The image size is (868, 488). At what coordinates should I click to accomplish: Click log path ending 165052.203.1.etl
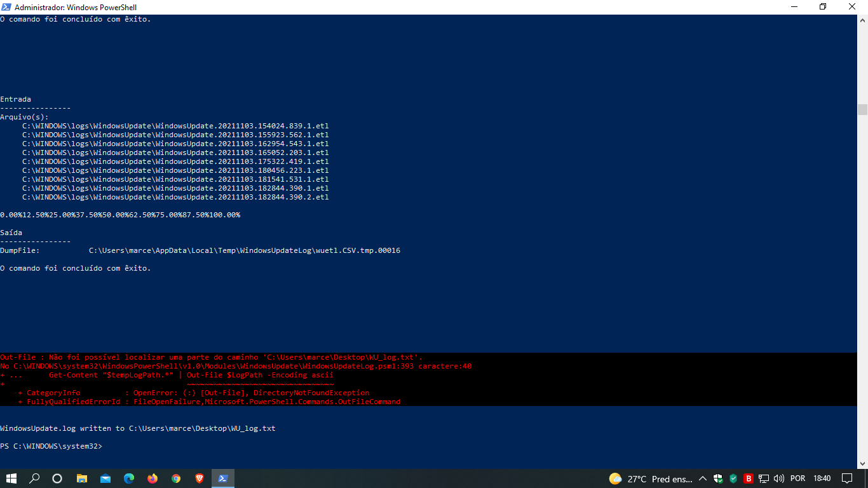click(175, 152)
